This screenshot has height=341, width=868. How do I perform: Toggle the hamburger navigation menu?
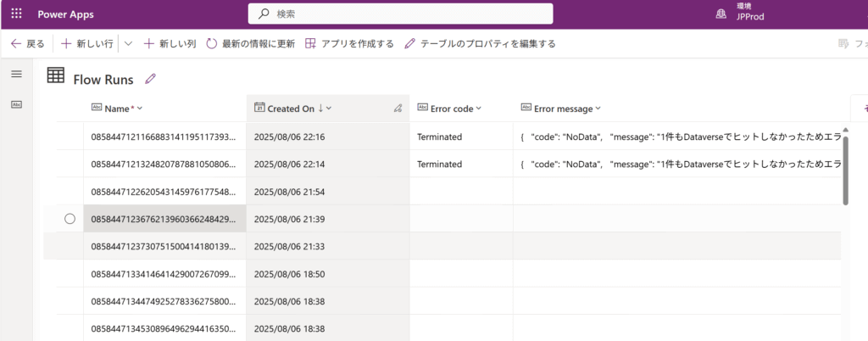pos(16,75)
